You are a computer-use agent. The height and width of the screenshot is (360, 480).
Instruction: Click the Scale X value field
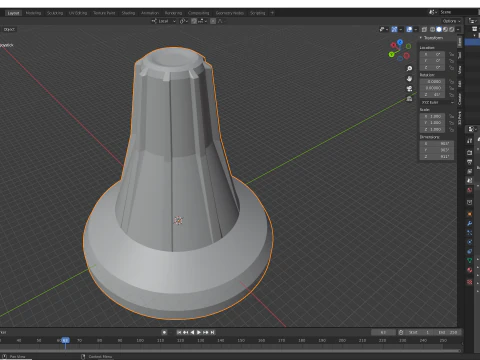tap(432, 116)
